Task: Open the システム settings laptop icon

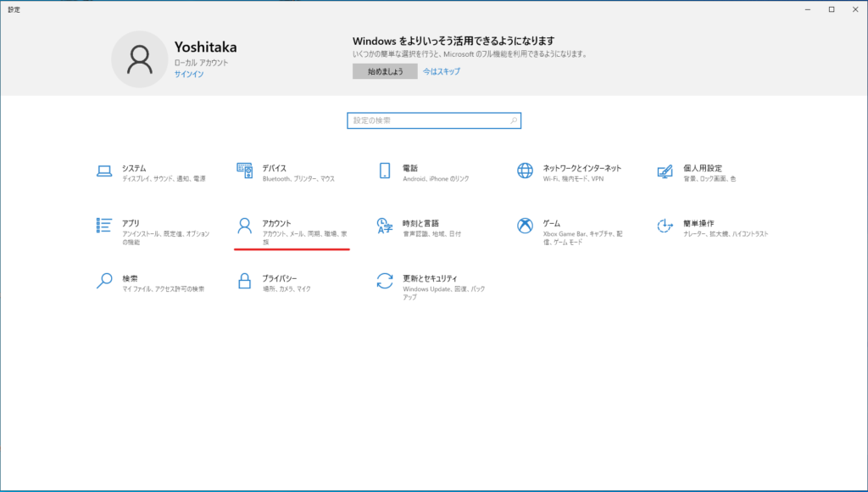Action: click(x=104, y=171)
